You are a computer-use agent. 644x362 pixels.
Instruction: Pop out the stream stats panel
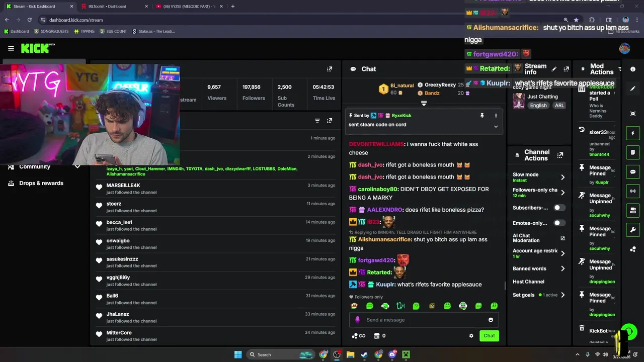pos(330,69)
